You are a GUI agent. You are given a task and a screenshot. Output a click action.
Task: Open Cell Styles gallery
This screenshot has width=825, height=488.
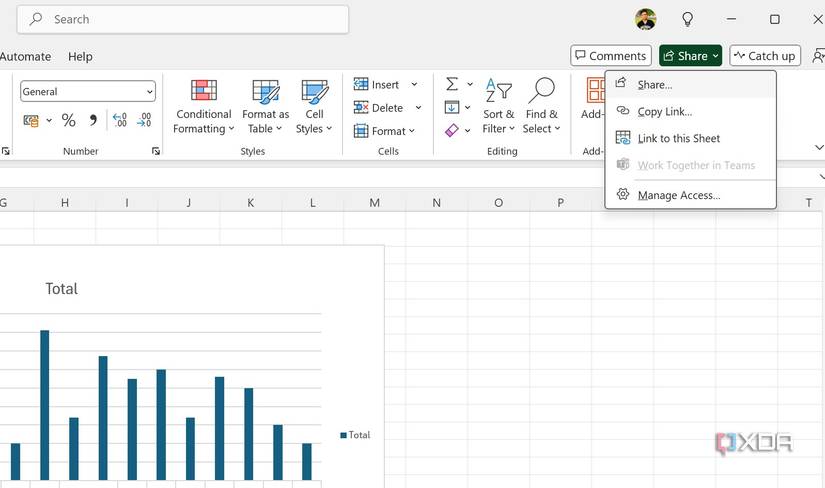point(314,107)
